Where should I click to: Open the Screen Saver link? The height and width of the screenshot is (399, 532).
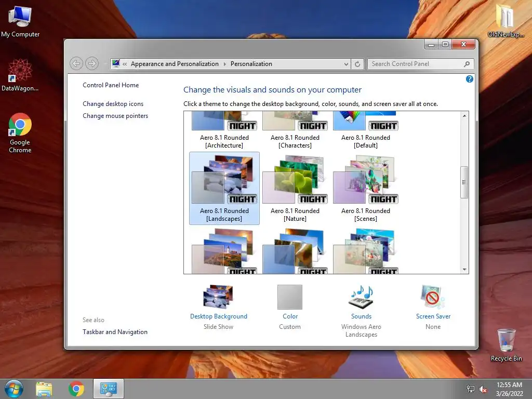point(433,316)
